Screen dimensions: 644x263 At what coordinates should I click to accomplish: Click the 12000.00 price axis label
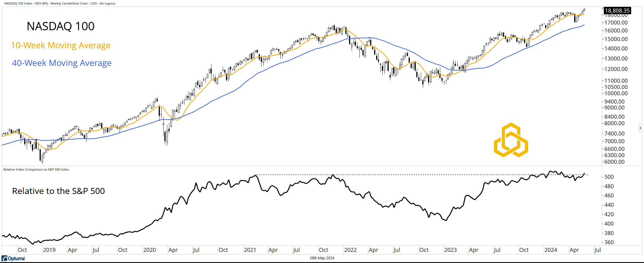click(x=616, y=69)
